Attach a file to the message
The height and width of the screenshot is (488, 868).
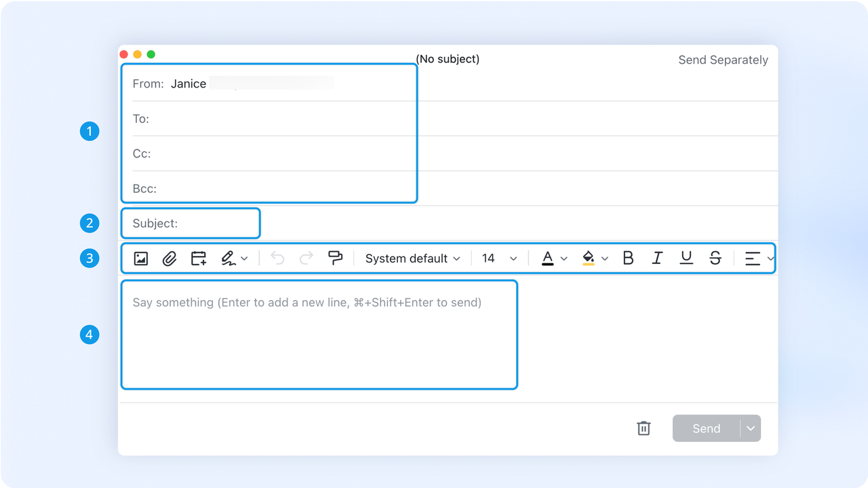[x=170, y=258]
